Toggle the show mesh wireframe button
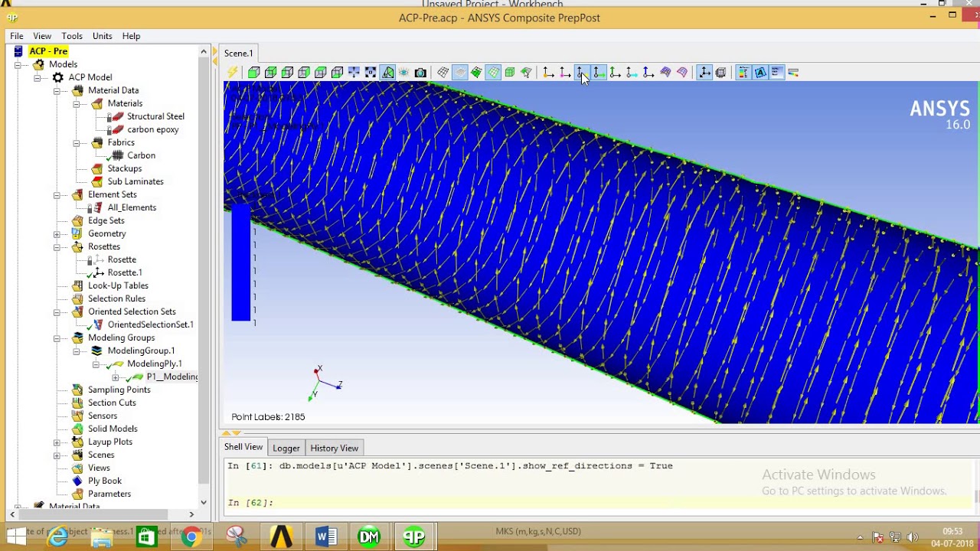Screen dimensions: 980x551 [443, 73]
